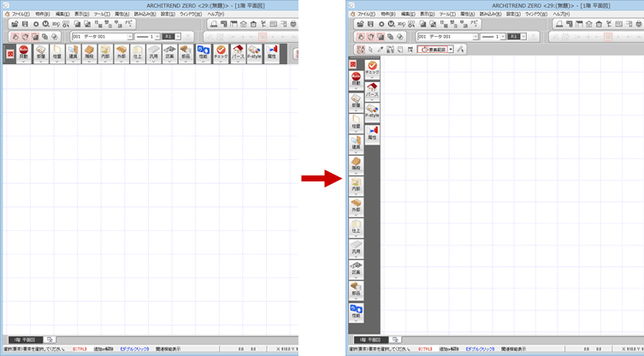Image resolution: width=644 pixels, height=356 pixels.
Task: Expand the line type dropdown in the right window
Action: (x=501, y=37)
